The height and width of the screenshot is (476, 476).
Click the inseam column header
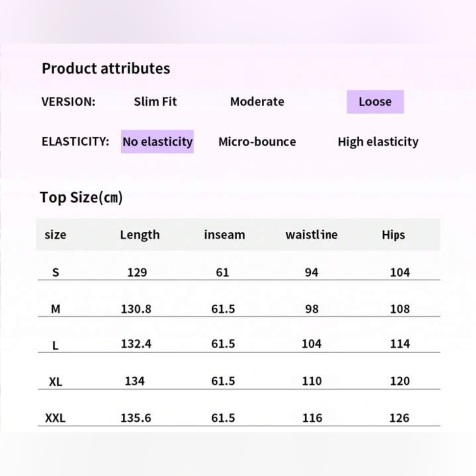click(x=224, y=235)
